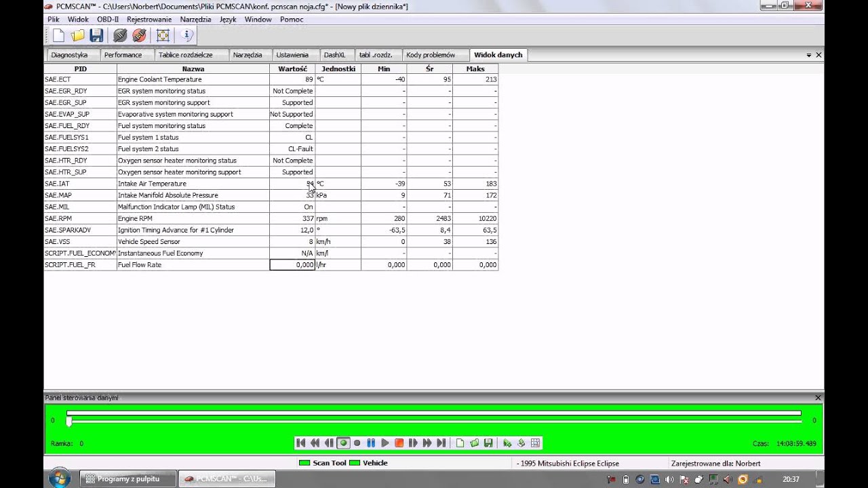Jump to first frame in playback bar

[x=301, y=443]
